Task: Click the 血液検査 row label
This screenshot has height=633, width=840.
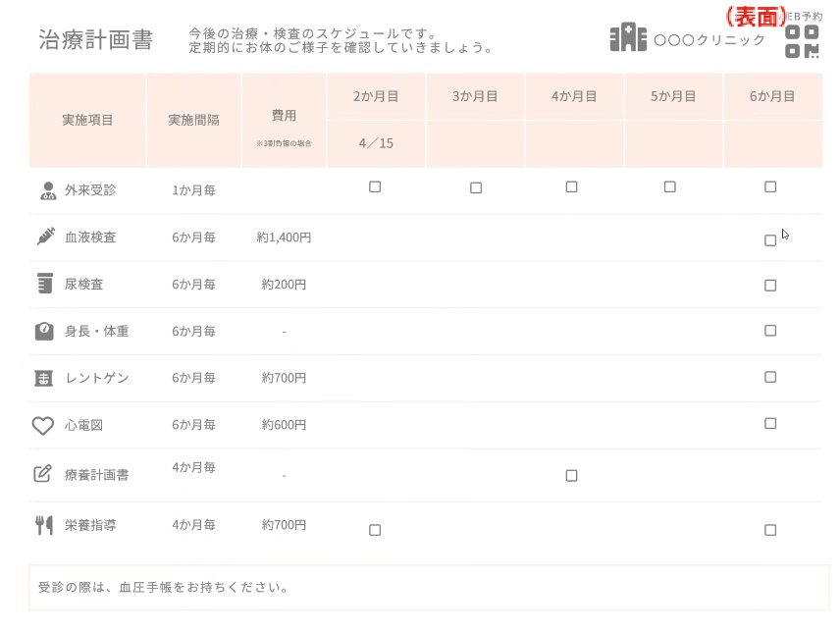Action: (x=90, y=237)
